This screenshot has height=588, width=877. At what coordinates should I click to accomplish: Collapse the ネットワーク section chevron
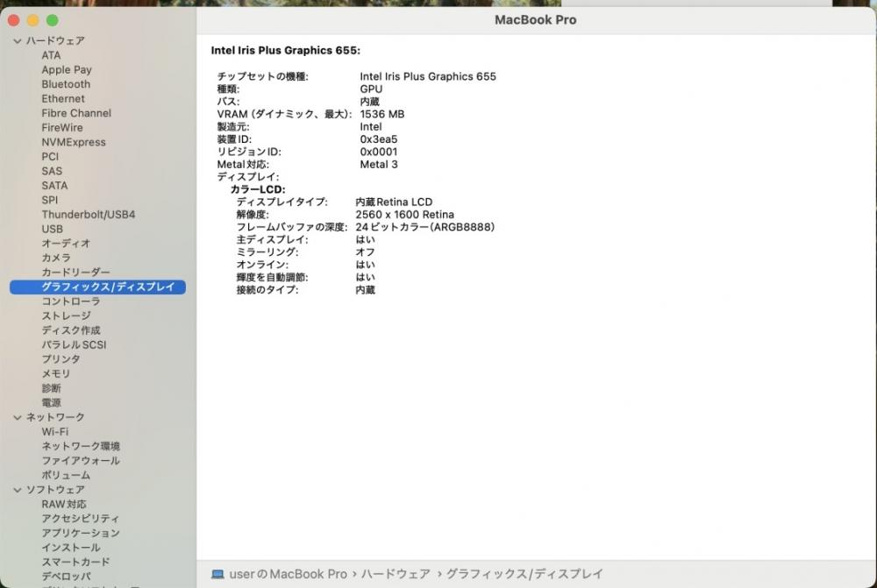[18, 417]
